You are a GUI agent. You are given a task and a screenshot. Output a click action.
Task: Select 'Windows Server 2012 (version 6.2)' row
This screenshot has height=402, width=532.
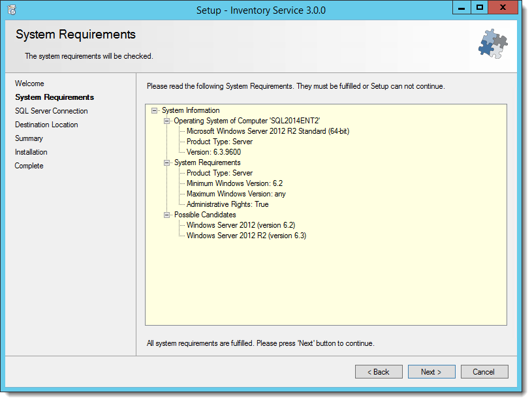pyautogui.click(x=241, y=225)
